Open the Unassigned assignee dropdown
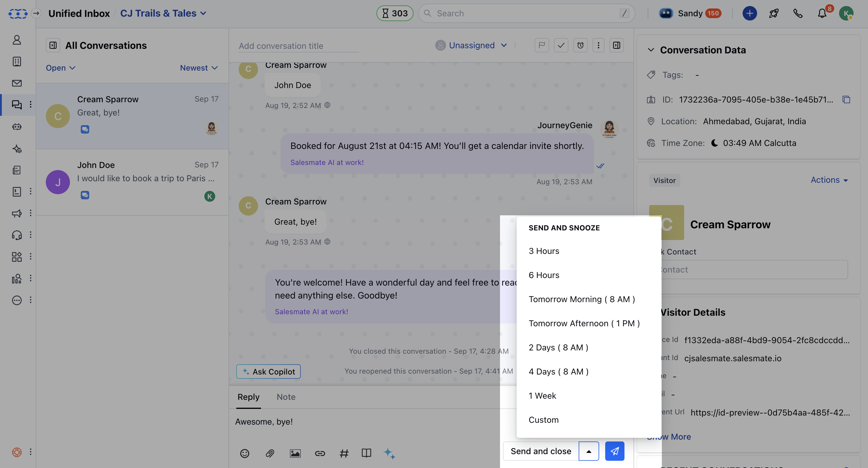The image size is (868, 468). [471, 45]
